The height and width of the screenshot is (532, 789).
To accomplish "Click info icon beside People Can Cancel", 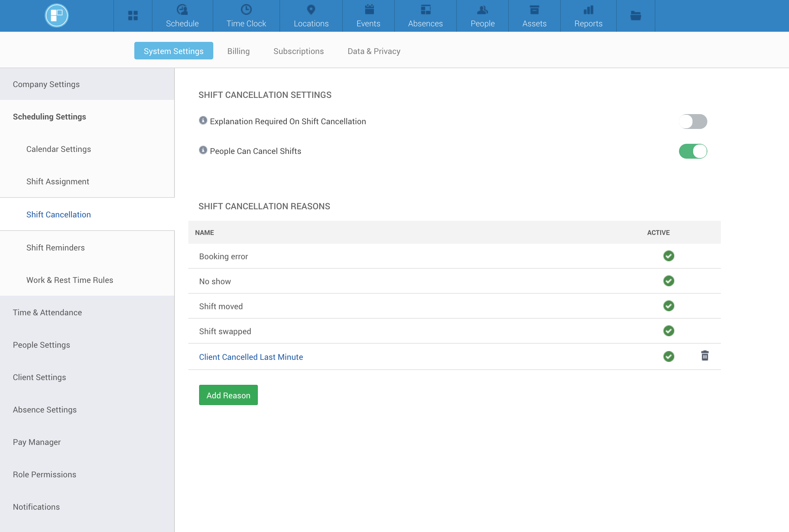I will (x=203, y=150).
